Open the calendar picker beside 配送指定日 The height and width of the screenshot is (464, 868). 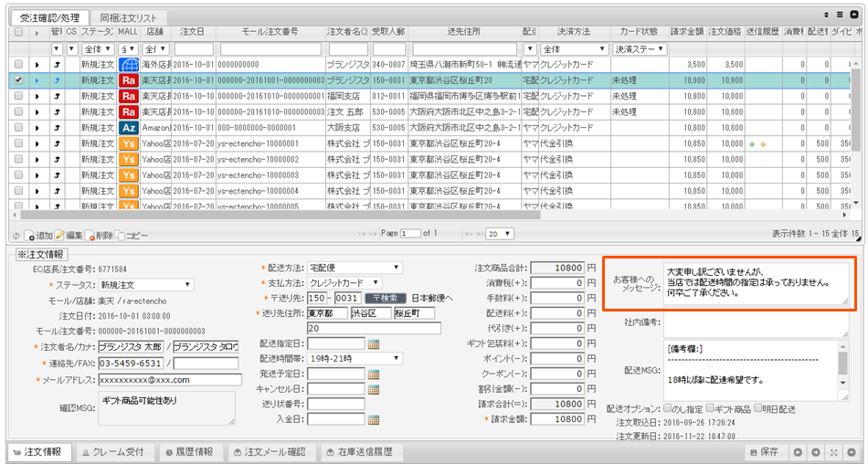coord(373,343)
